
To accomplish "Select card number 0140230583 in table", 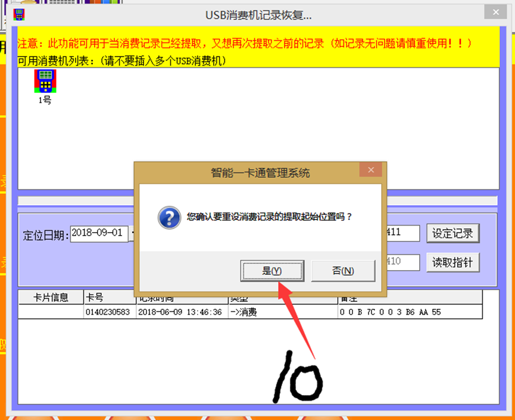I will pos(110,312).
